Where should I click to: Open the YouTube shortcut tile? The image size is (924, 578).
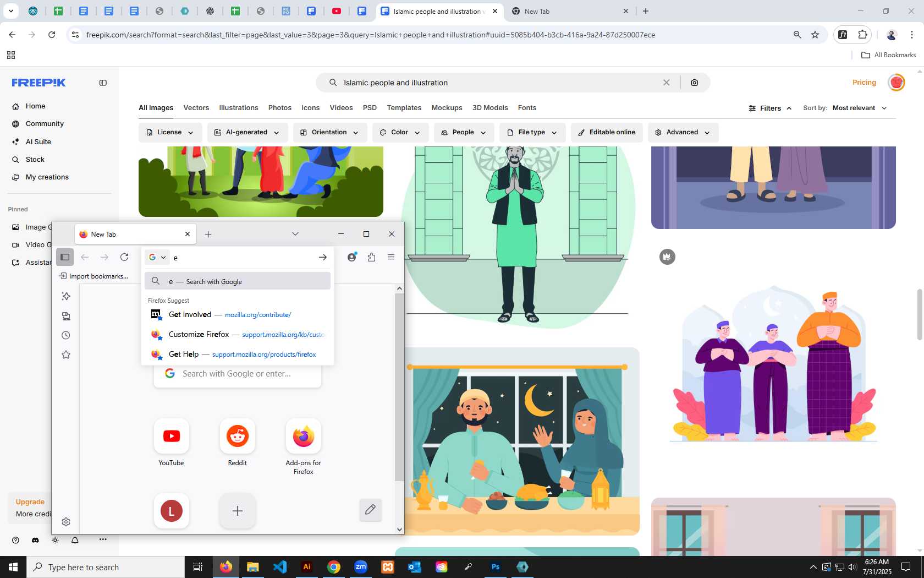[x=172, y=436]
